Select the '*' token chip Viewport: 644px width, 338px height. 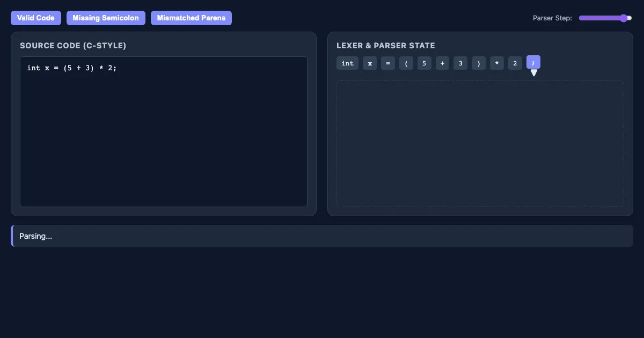(497, 63)
